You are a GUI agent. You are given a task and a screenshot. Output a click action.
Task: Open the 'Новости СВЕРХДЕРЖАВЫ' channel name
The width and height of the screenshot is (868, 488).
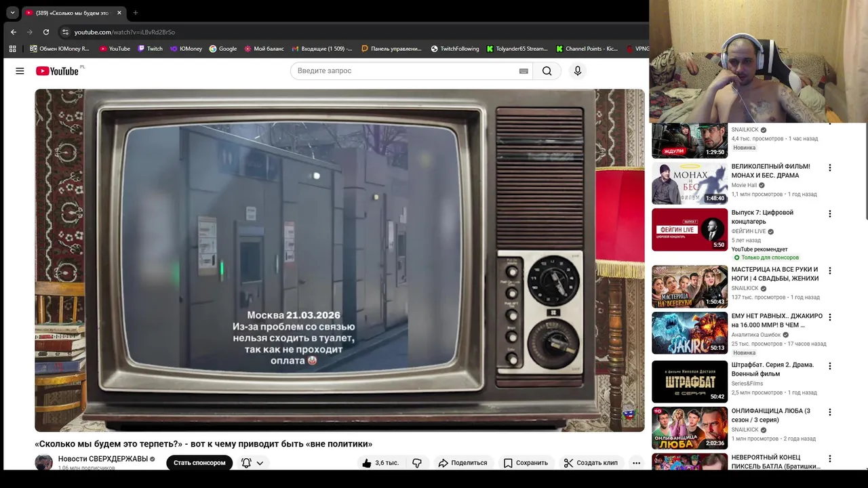click(103, 459)
